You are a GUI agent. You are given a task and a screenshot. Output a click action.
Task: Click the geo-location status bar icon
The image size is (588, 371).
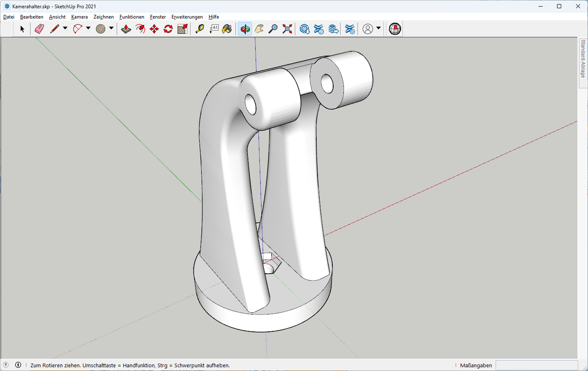click(x=6, y=365)
